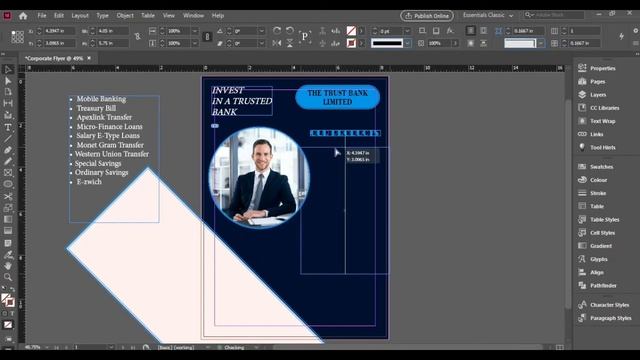
Task: Open stroke type dropdown
Action: click(x=407, y=43)
